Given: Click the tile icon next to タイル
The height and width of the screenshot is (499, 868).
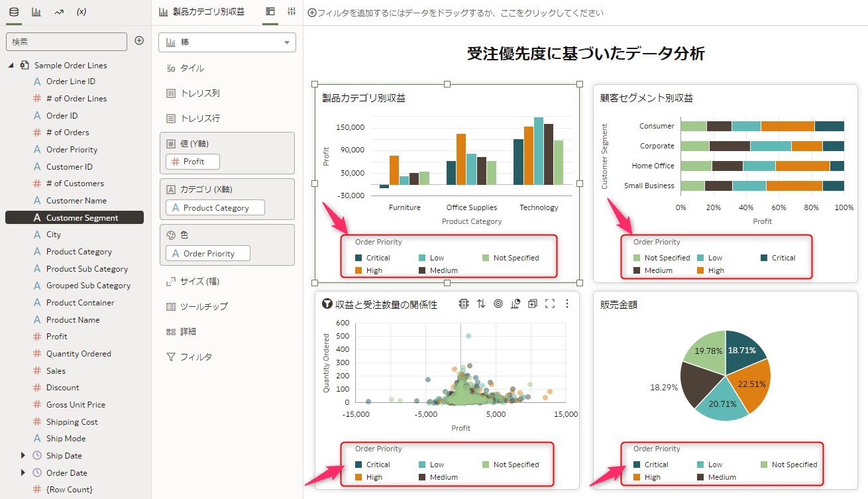Looking at the screenshot, I should [170, 68].
